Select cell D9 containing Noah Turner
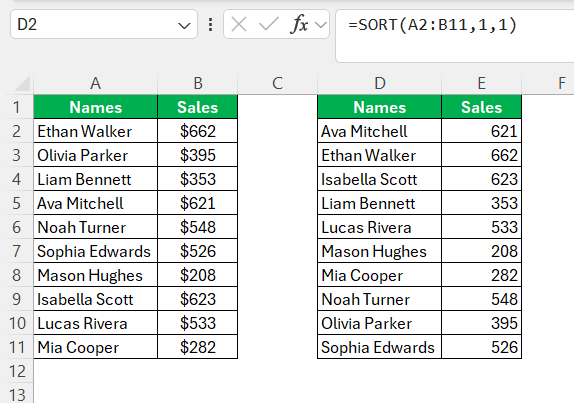This screenshot has height=403, width=574. tap(380, 299)
